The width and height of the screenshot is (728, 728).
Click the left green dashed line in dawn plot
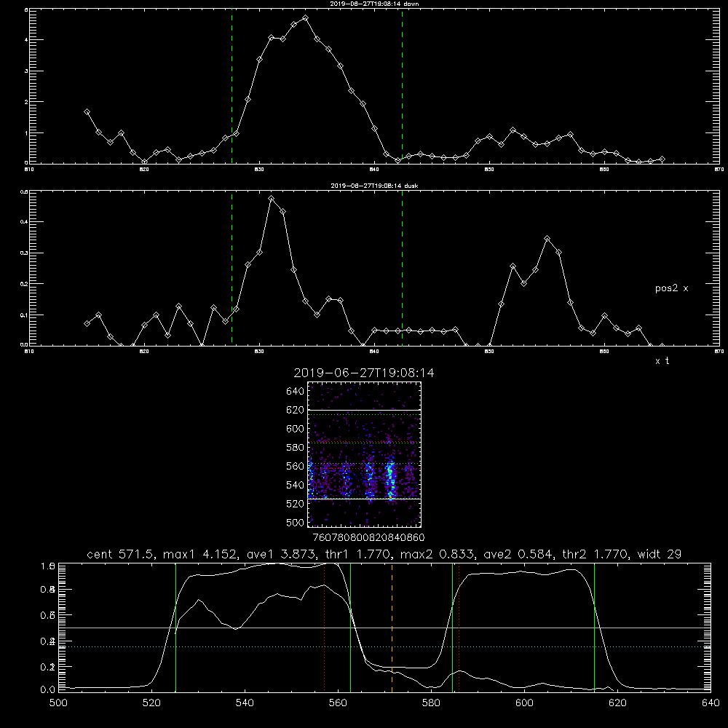click(x=232, y=87)
